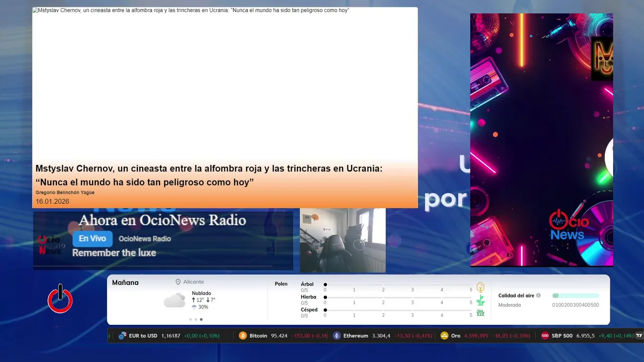
Task: Select the third weather carousel dot
Action: (201, 319)
